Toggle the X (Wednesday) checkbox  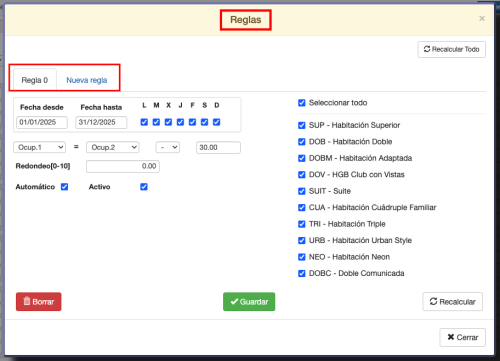pyautogui.click(x=168, y=122)
